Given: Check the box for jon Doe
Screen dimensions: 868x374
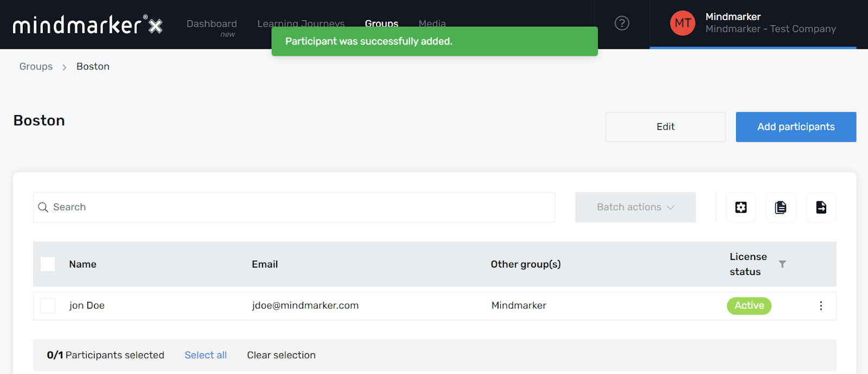Looking at the screenshot, I should point(48,306).
